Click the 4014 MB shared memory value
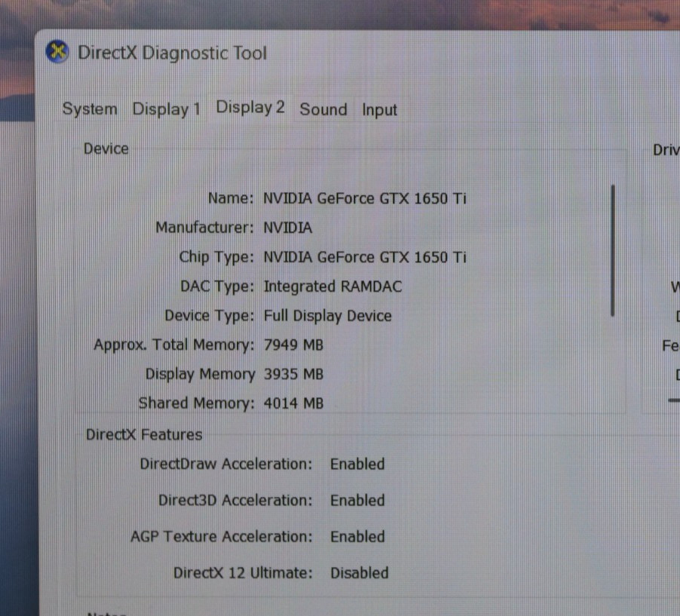Viewport: 680px width, 616px height. [293, 403]
